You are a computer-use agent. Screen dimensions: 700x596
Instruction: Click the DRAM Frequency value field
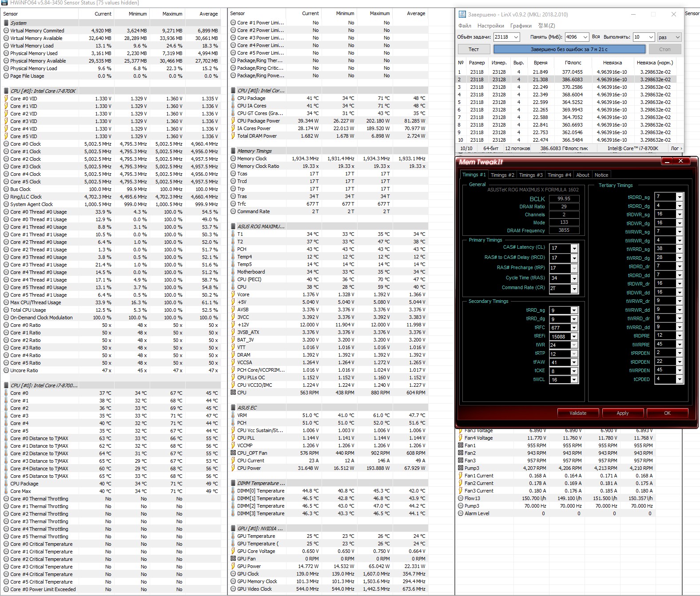pyautogui.click(x=564, y=230)
